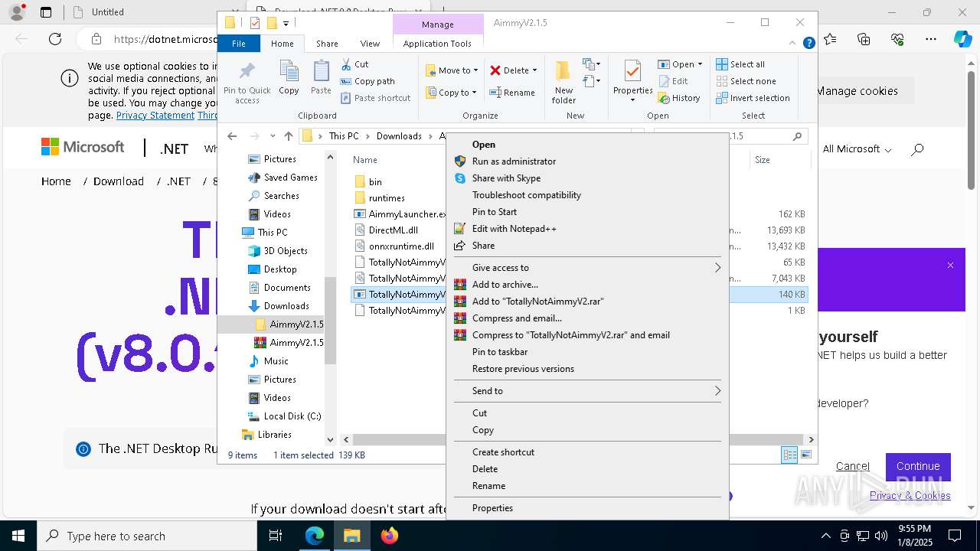Choose Share with Skype
980x551 pixels.
(586, 178)
